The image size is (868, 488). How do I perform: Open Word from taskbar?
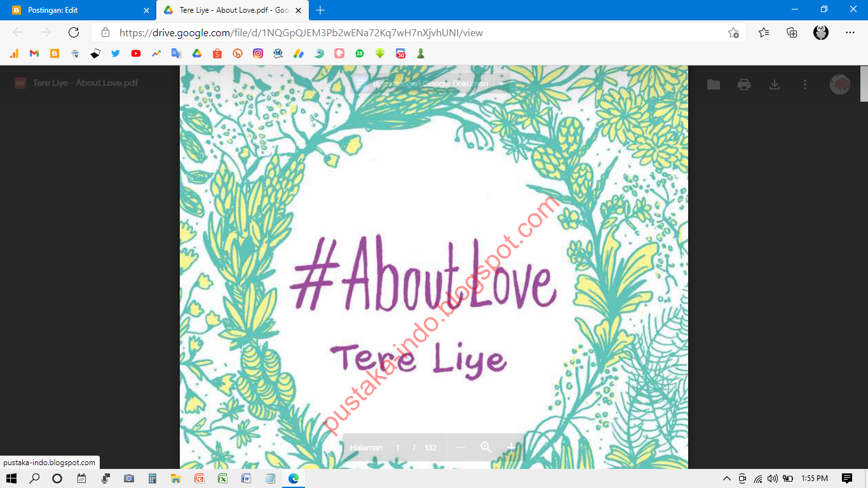point(246,478)
